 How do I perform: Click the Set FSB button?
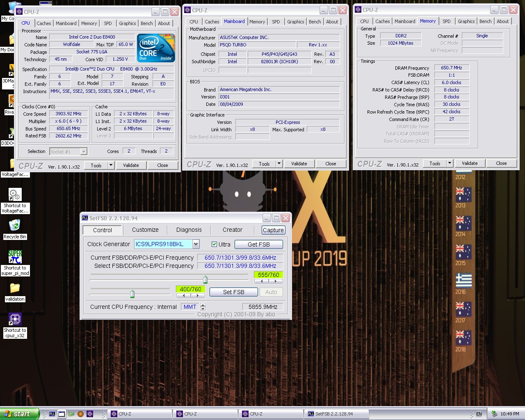click(234, 292)
